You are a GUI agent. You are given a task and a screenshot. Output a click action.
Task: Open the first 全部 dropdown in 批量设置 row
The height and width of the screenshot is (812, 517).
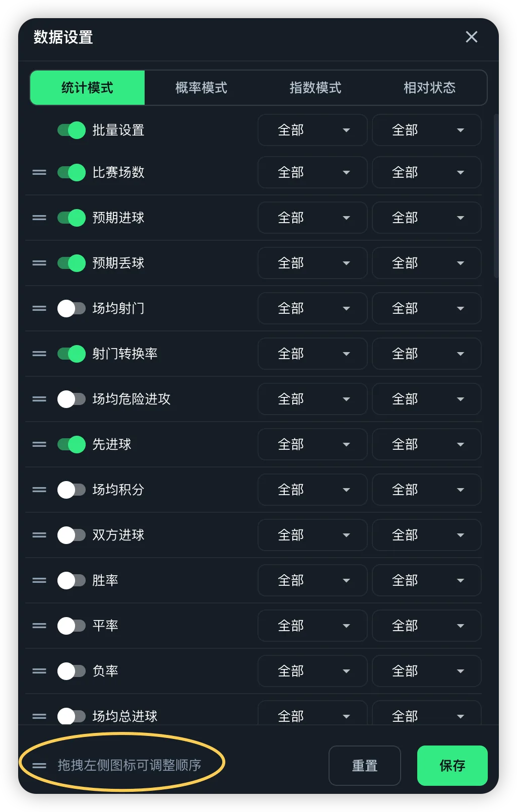312,130
